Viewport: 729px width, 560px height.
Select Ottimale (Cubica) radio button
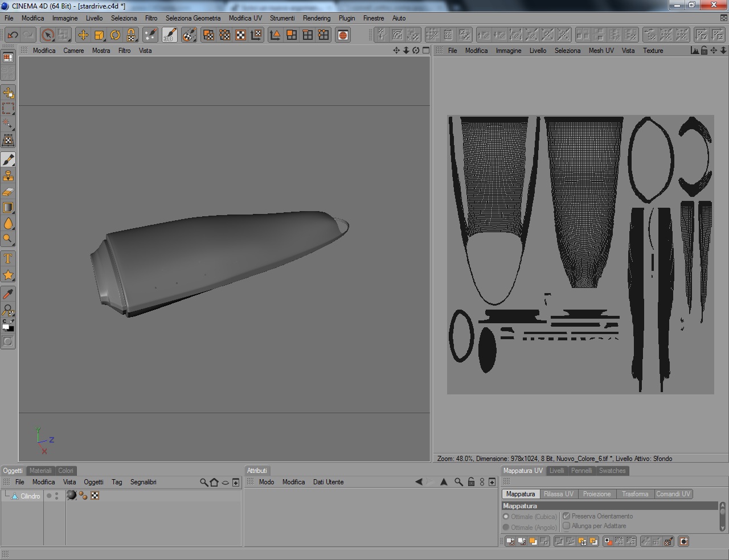click(x=506, y=517)
